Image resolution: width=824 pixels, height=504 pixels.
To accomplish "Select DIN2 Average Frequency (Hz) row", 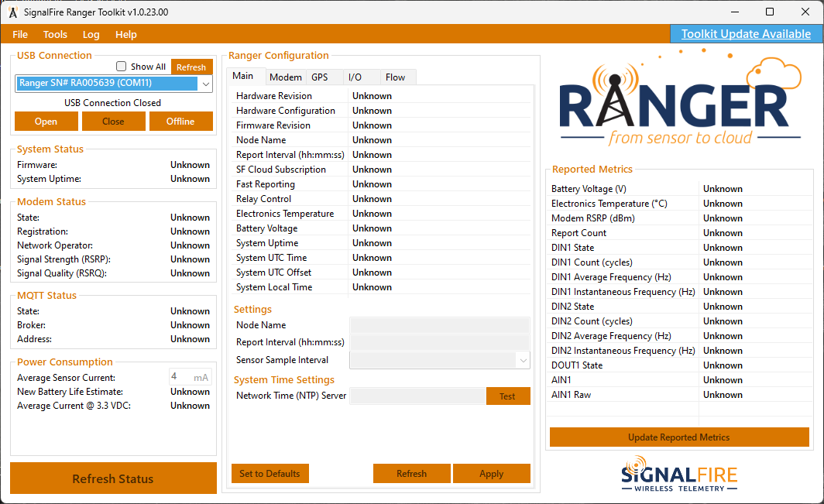I will point(679,336).
